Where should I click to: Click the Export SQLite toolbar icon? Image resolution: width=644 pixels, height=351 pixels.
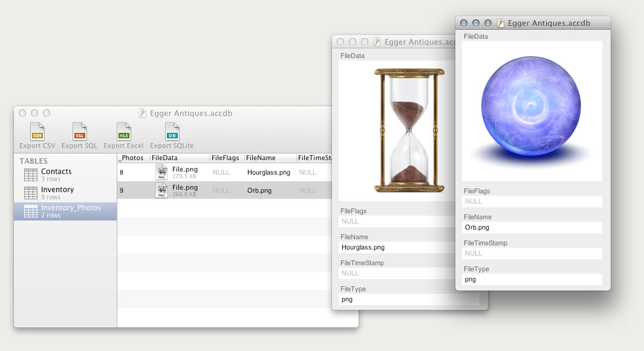[x=172, y=132]
